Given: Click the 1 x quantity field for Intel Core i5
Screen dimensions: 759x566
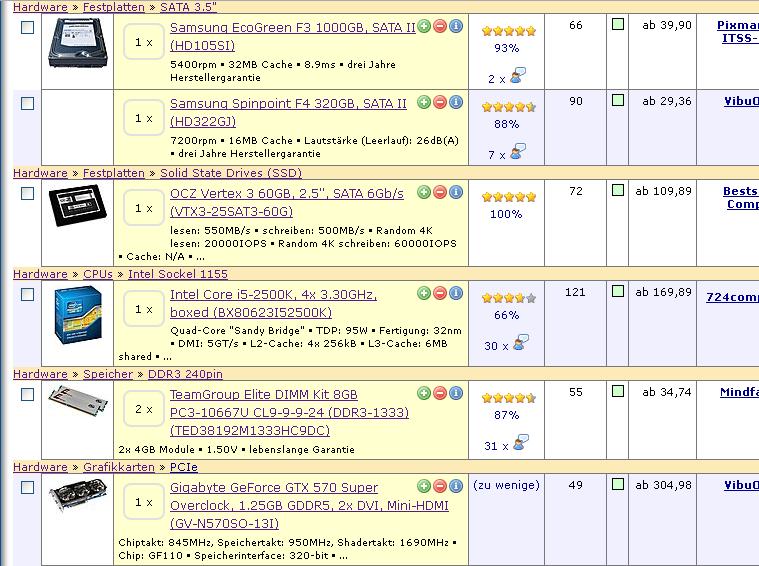Looking at the screenshot, I should pyautogui.click(x=144, y=309).
